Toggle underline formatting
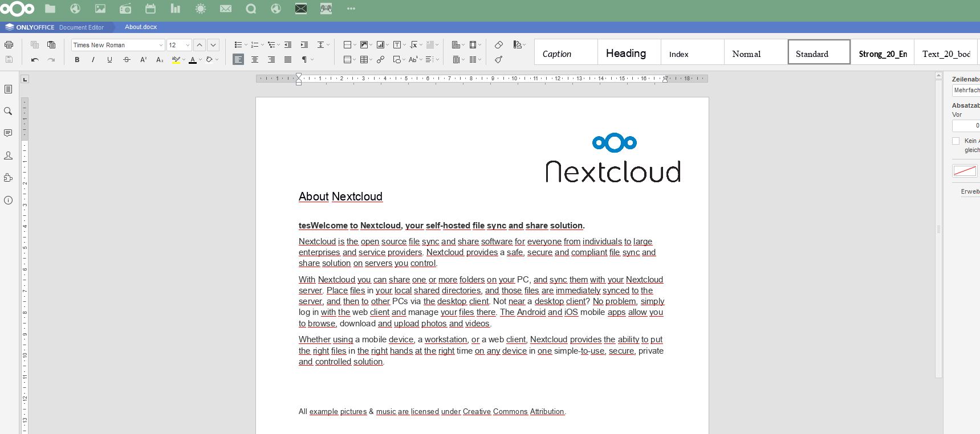 (109, 59)
